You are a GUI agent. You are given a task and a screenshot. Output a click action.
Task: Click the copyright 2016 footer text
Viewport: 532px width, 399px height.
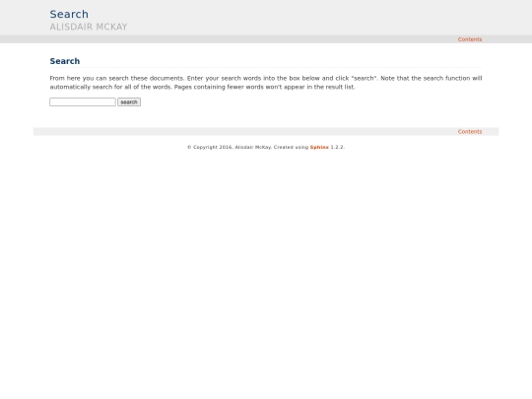click(266, 147)
